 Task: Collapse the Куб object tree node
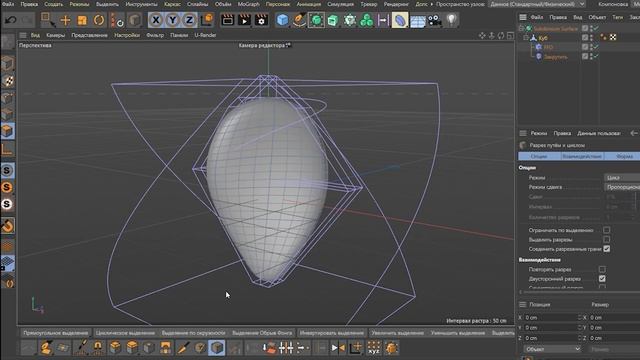[x=526, y=38]
